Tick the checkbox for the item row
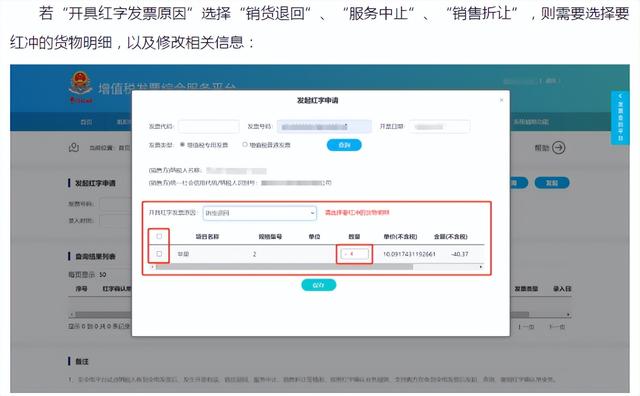Image resolution: width=640 pixels, height=396 pixels. click(x=159, y=254)
